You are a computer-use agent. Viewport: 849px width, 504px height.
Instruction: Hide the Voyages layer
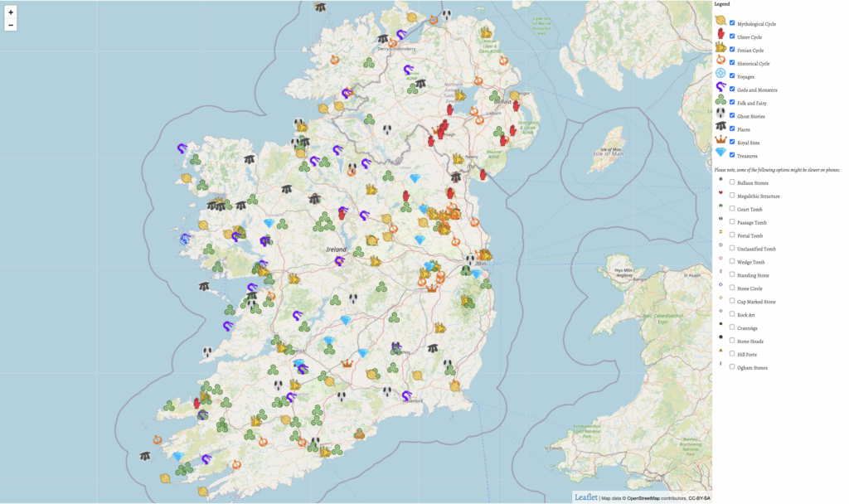tap(732, 75)
